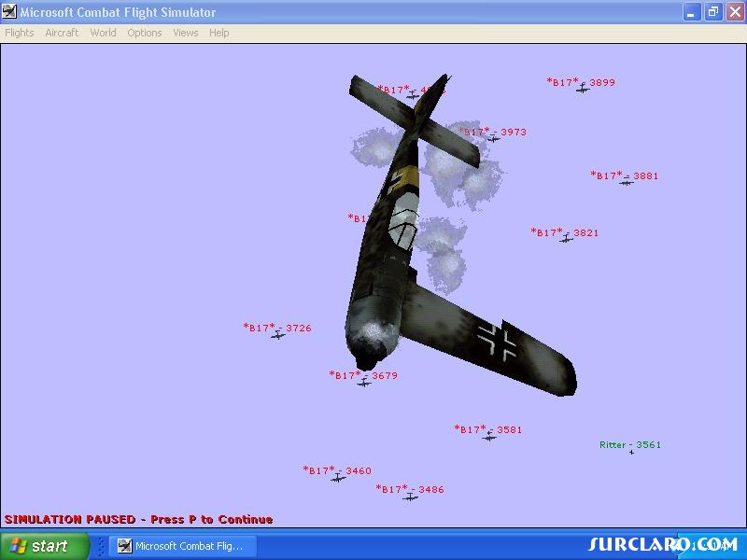Click the B17 bomber labeled 3973
The height and width of the screenshot is (560, 747).
pos(493,138)
